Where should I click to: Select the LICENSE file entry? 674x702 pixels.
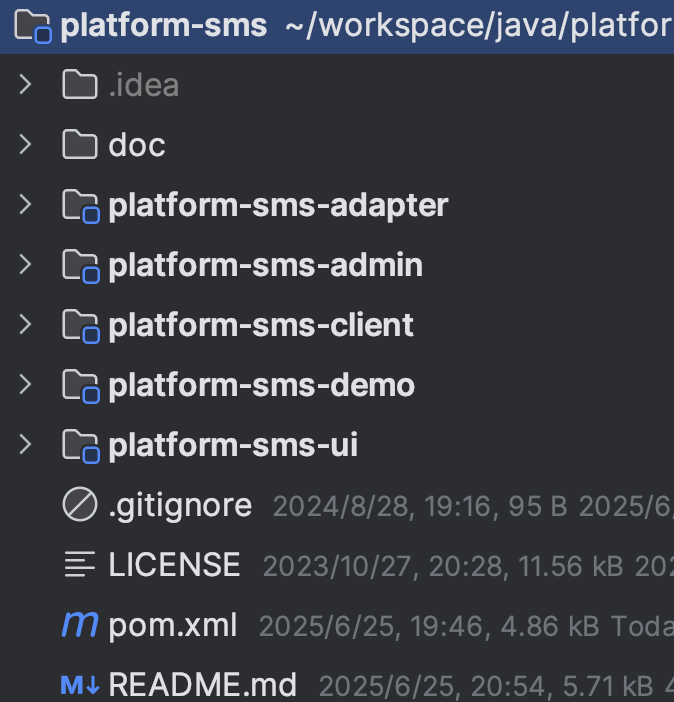point(174,565)
